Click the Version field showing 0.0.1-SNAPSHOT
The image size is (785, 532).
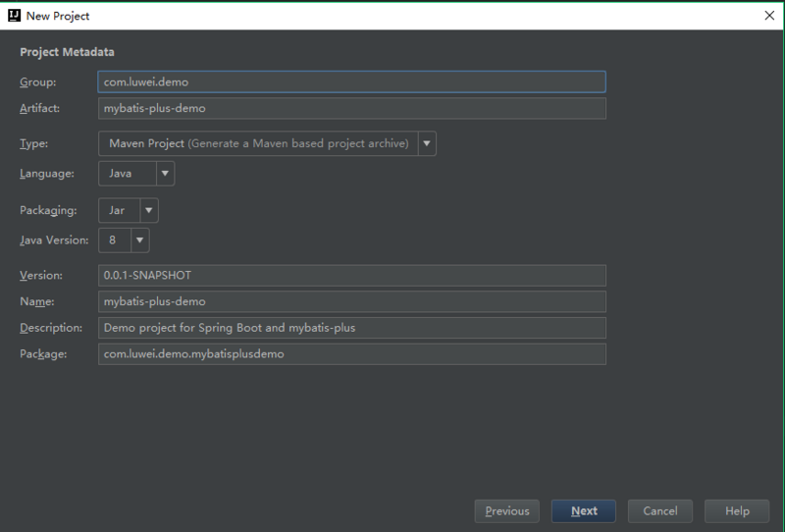click(351, 276)
